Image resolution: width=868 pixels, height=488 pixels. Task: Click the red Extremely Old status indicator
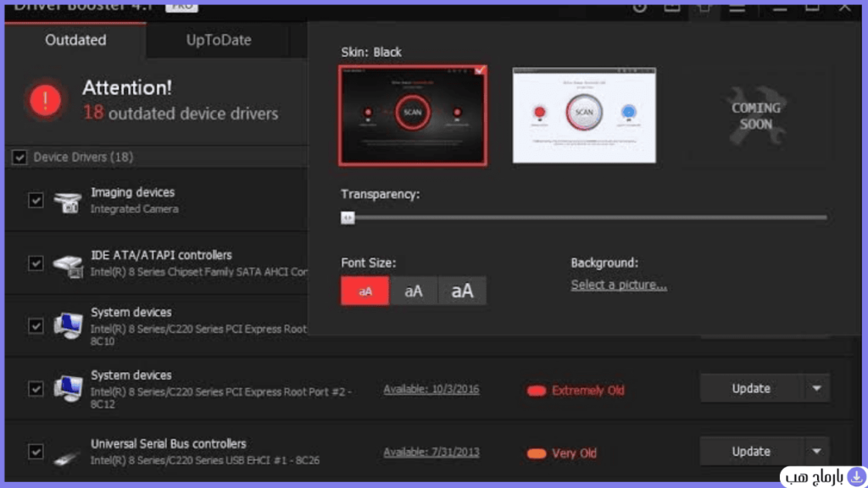pos(536,391)
